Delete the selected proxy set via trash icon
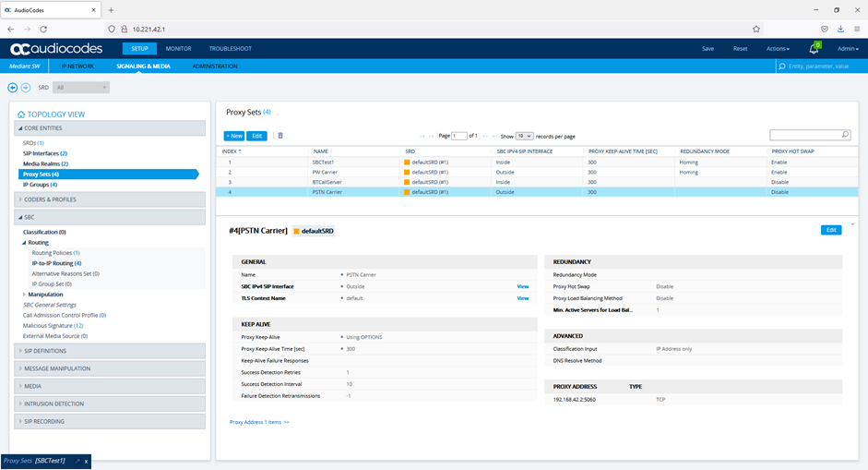Image resolution: width=868 pixels, height=470 pixels. [280, 136]
